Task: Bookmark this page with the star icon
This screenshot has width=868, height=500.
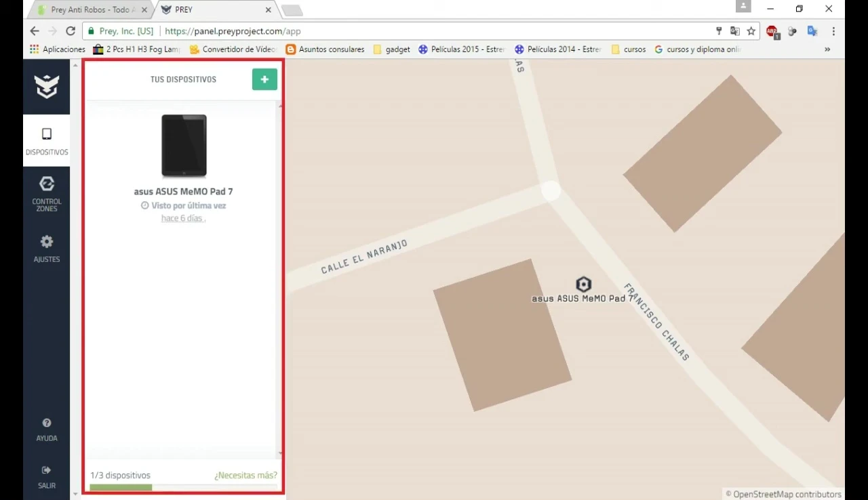Action: [751, 31]
